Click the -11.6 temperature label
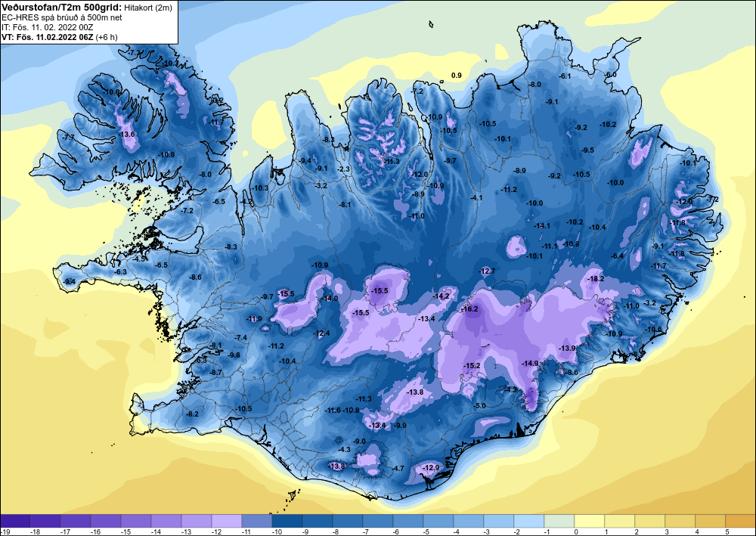Screen dimensions: 756x536 (x=333, y=411)
